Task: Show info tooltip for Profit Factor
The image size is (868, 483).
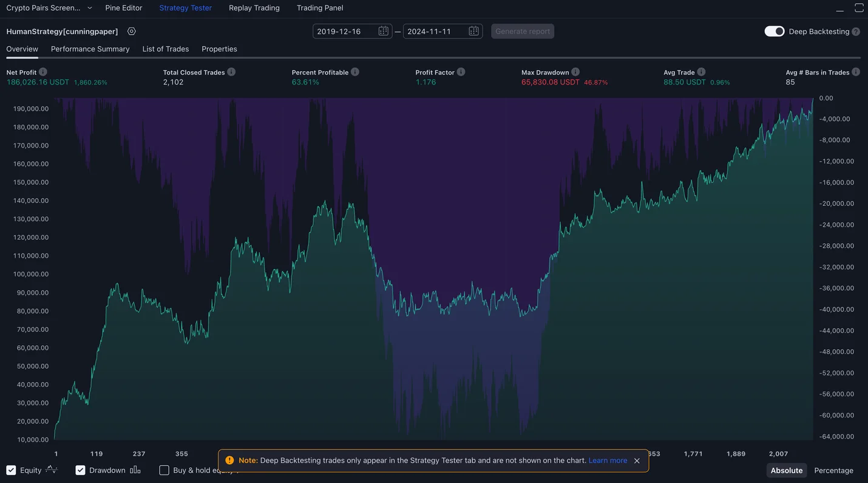Action: (461, 72)
